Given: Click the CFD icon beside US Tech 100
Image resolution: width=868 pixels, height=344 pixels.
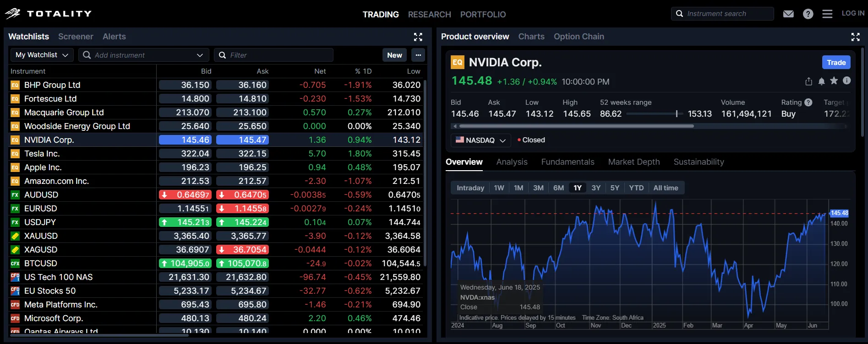Looking at the screenshot, I should (15, 277).
